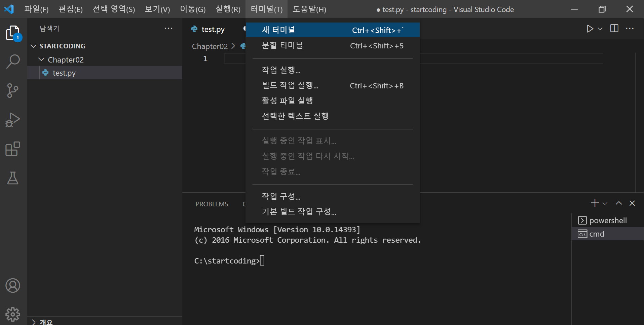Choose 선택한 텍스트 실행 menu entry
The width and height of the screenshot is (644, 325).
(x=333, y=116)
